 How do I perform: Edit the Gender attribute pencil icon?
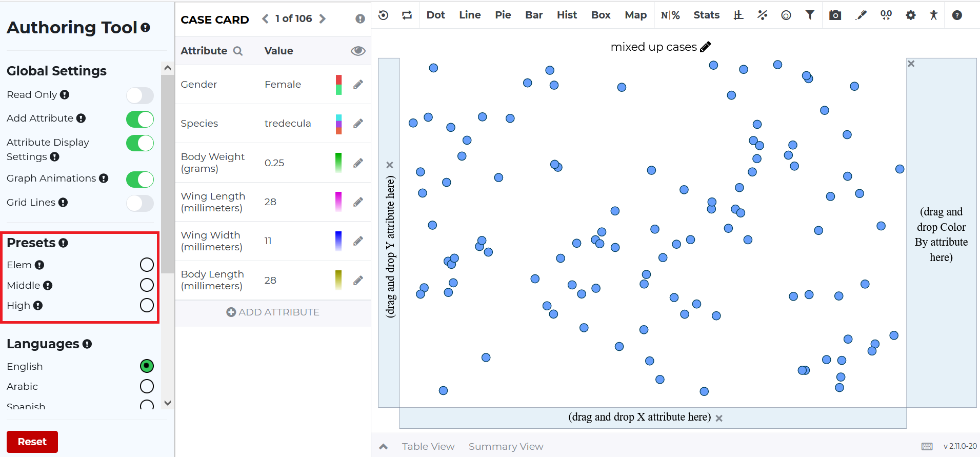pos(358,85)
